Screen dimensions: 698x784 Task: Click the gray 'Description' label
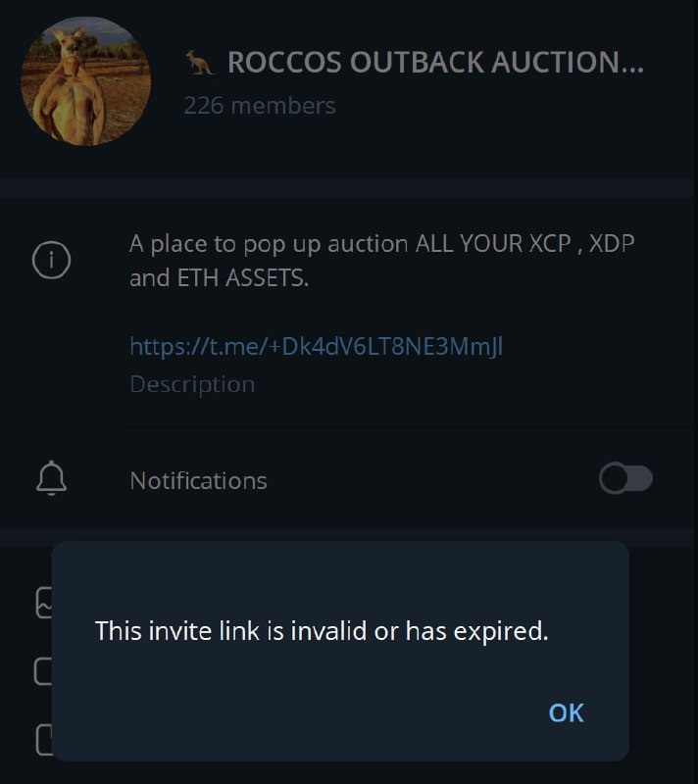pos(192,384)
